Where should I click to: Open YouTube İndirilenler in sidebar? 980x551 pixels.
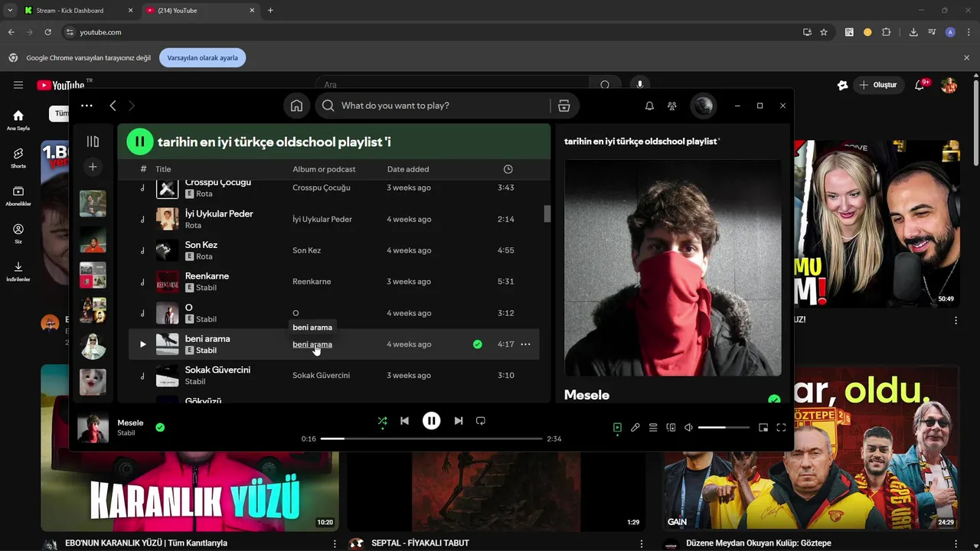tap(18, 271)
